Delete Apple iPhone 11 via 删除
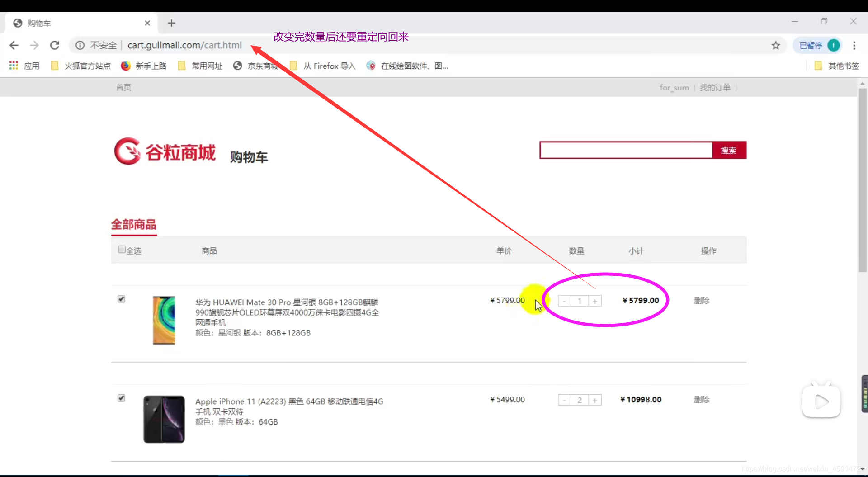 702,399
